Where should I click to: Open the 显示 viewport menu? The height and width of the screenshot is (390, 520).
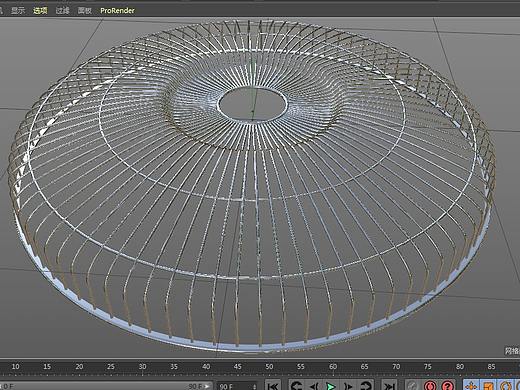(x=18, y=10)
